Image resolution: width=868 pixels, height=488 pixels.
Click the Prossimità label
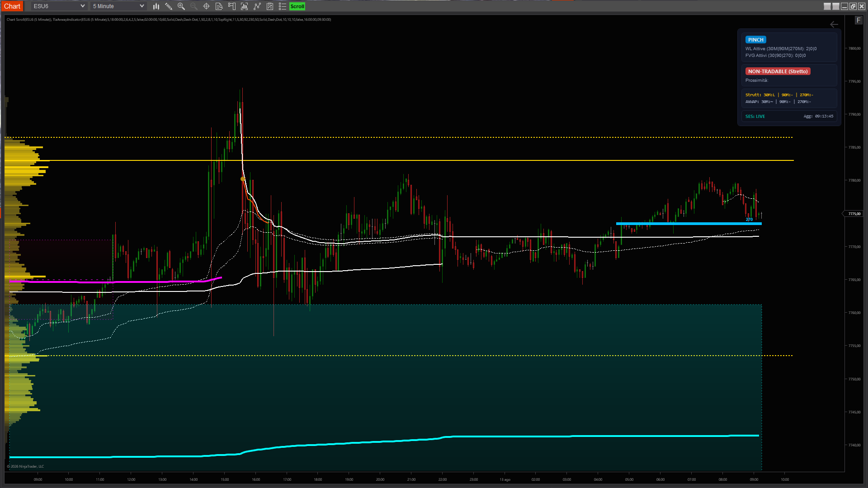point(756,80)
